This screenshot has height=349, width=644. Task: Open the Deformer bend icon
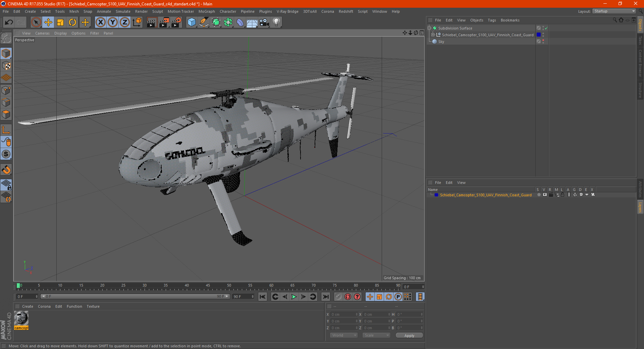(x=240, y=22)
